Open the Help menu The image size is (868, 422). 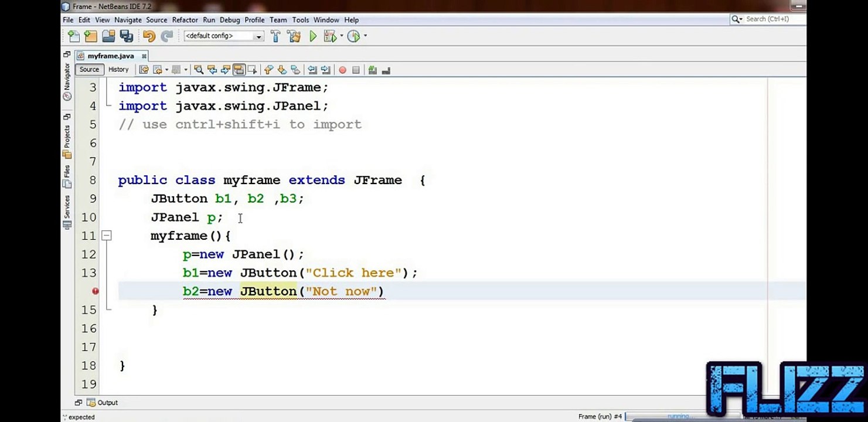[352, 20]
